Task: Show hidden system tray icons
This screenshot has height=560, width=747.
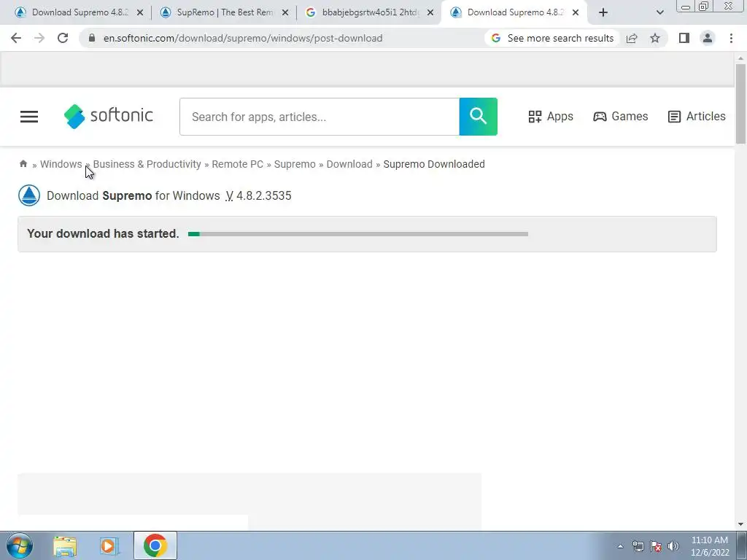Action: click(620, 546)
